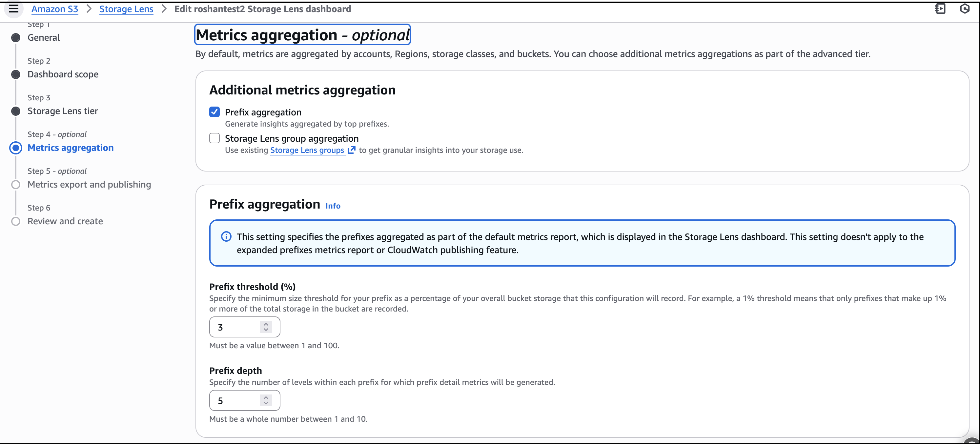Uncheck the Prefix aggregation checkbox
The height and width of the screenshot is (444, 980).
point(214,112)
